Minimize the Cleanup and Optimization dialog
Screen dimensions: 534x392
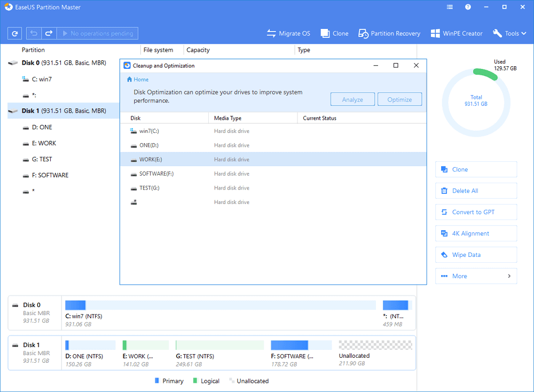(375, 65)
